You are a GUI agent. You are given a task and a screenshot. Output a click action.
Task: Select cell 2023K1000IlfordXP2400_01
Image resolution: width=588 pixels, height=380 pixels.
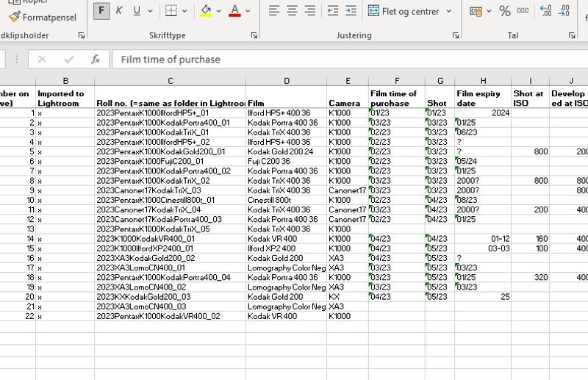pyautogui.click(x=171, y=248)
